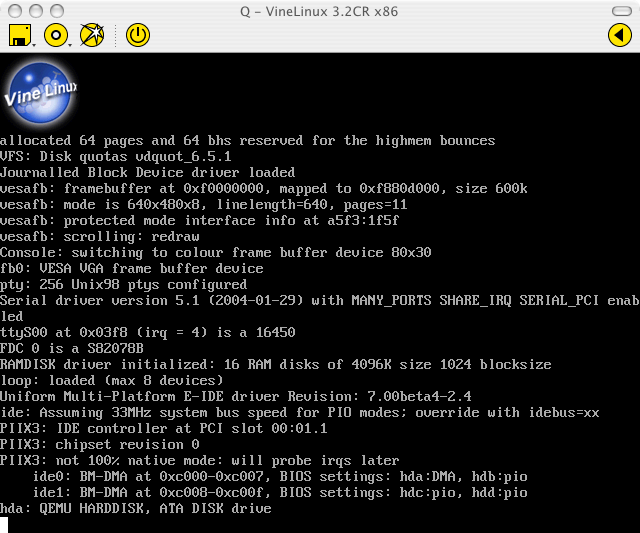
Task: Click the yellow CD-ROM disc toolbar icon
Action: coord(56,35)
